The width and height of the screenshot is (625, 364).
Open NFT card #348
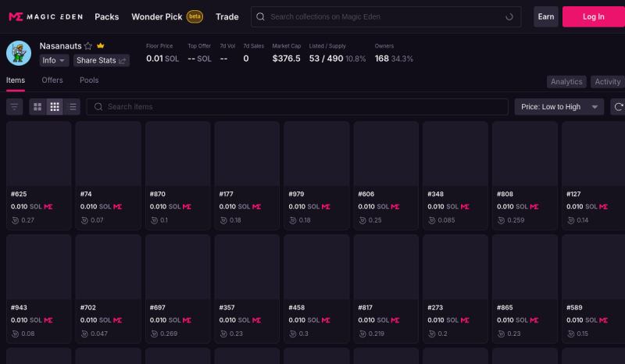[455, 176]
